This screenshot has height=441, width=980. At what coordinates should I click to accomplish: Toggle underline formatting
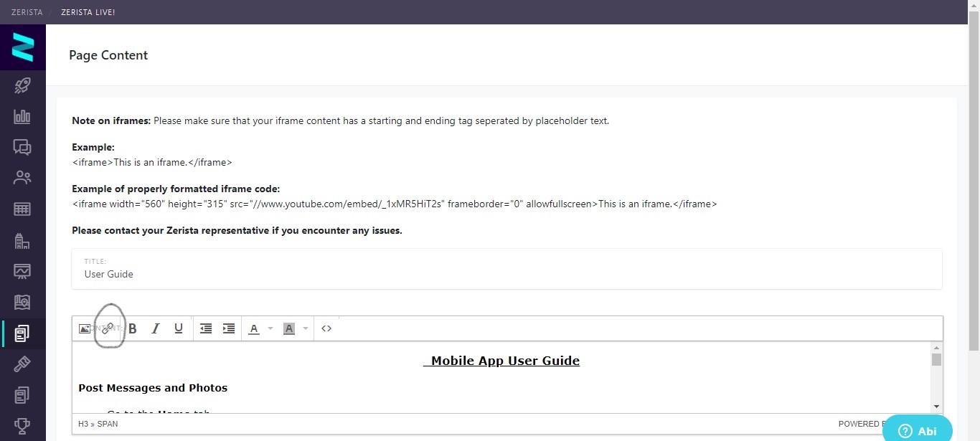179,328
